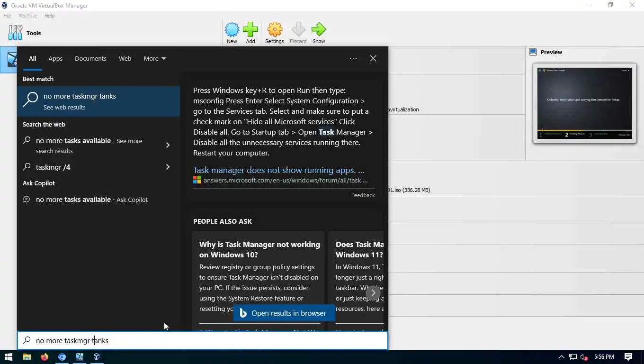Switch to the Apps search tab
The width and height of the screenshot is (644, 364).
pos(55,59)
